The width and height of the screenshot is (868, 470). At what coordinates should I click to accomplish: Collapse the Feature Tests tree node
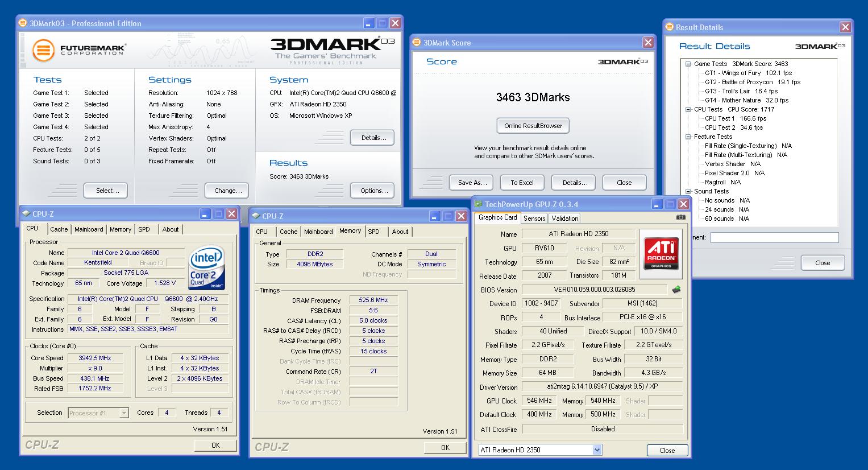point(688,137)
